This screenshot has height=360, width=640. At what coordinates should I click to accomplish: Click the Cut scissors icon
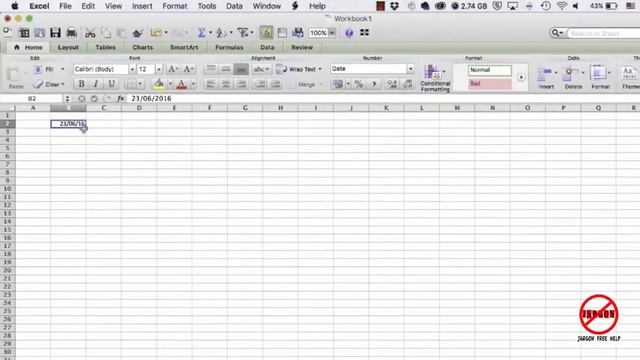[90, 33]
